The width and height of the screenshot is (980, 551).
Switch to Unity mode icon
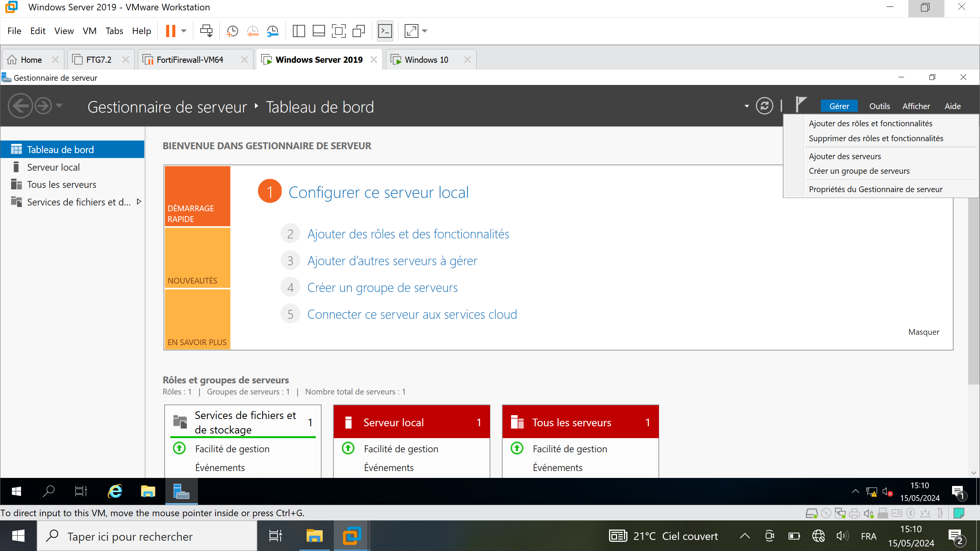[359, 31]
